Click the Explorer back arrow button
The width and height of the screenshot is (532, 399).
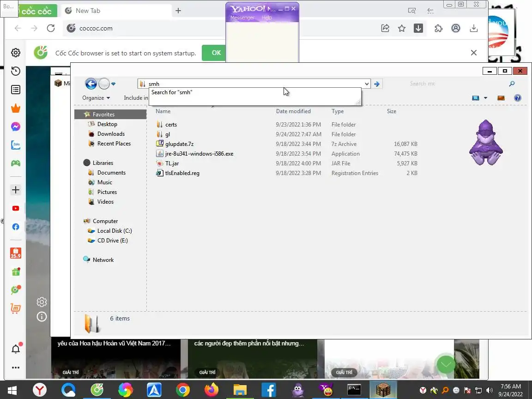point(91,84)
